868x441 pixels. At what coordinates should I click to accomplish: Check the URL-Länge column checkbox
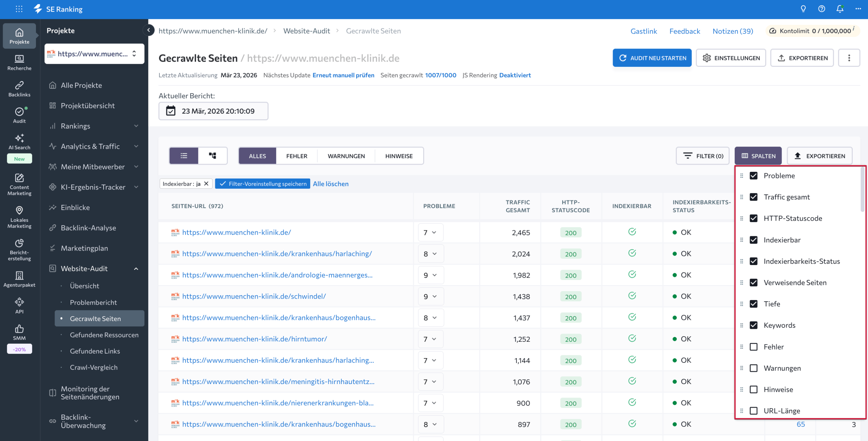coord(753,411)
